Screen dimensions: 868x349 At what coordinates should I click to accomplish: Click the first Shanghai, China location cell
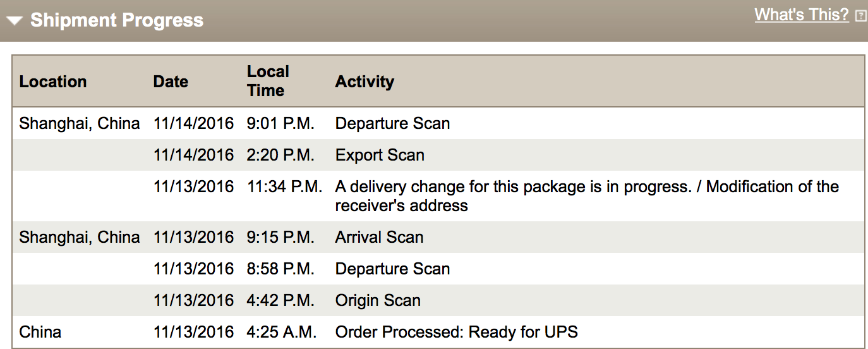point(80,123)
